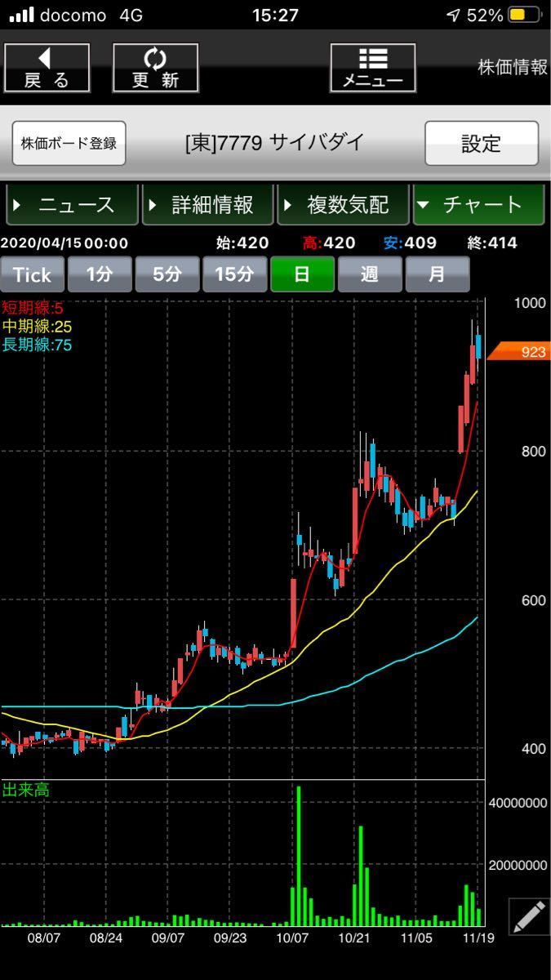Switch chart to monthly 月 view
551x980 pixels.
438,274
